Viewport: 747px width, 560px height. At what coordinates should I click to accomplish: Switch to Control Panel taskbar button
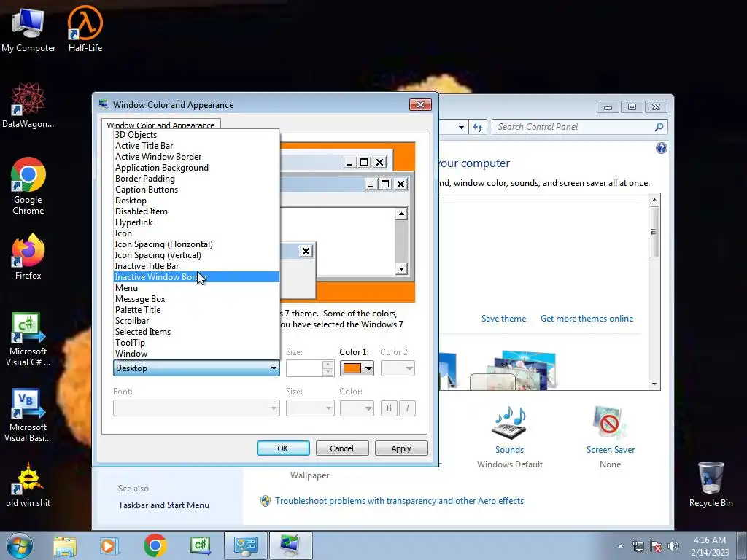[245, 545]
